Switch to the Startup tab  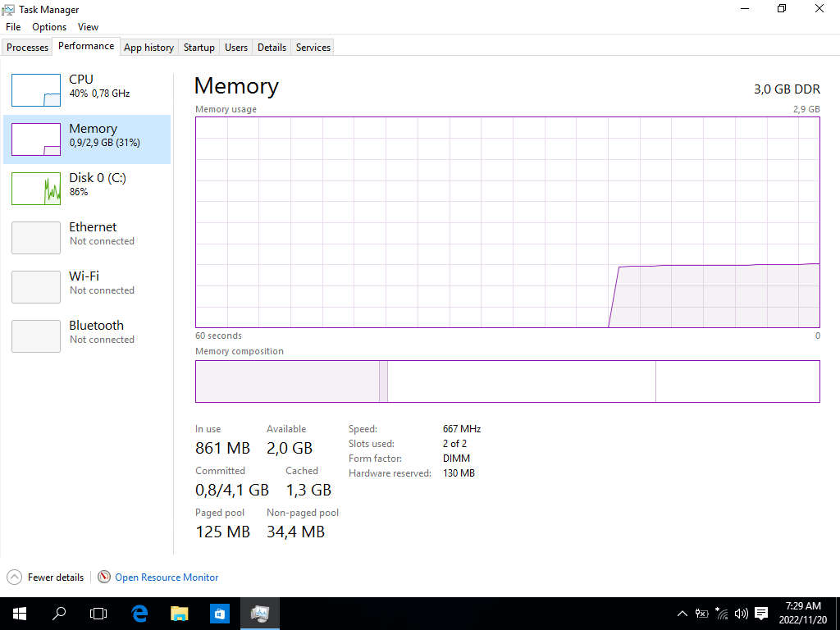[x=199, y=48]
